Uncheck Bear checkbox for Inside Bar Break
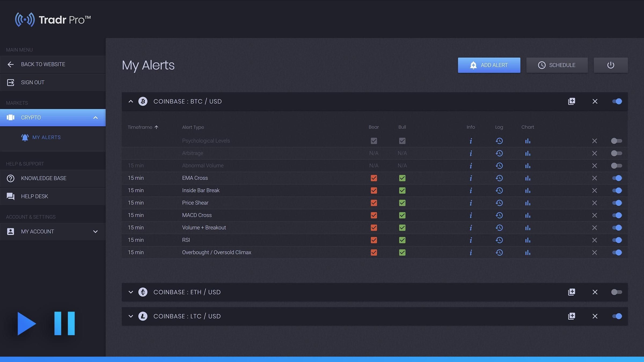The height and width of the screenshot is (362, 644). tap(374, 190)
